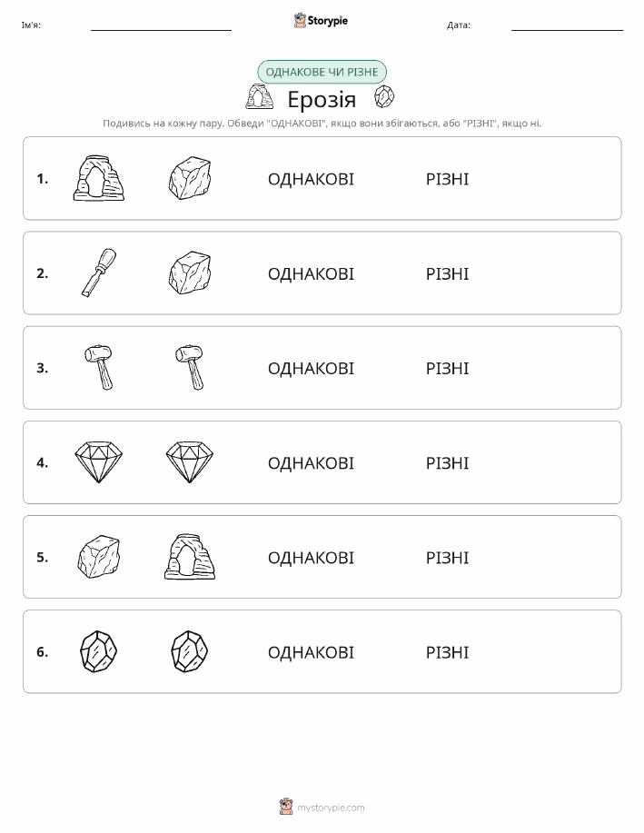
Task: Click the Storypie logo at top
Action: coord(321,21)
